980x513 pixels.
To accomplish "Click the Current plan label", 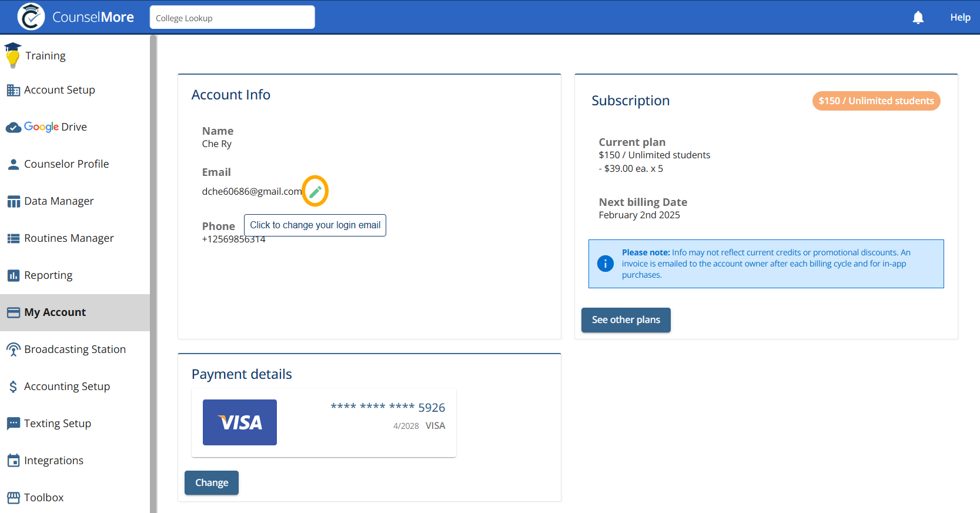I will [632, 142].
